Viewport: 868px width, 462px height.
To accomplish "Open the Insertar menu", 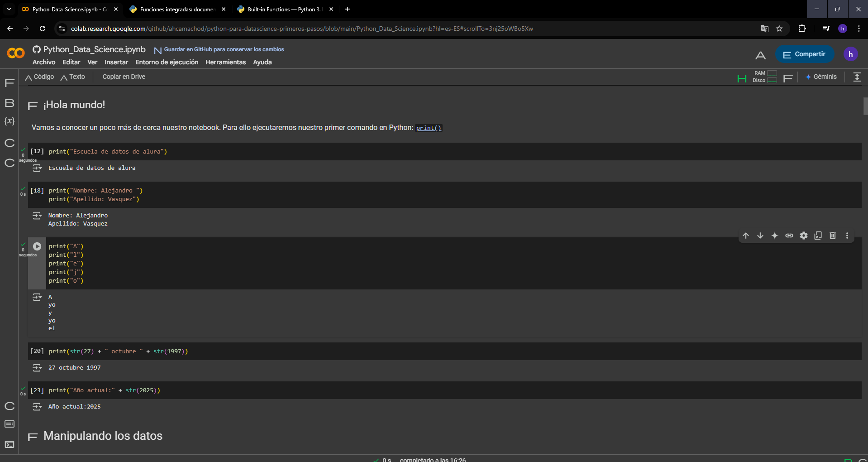I will tap(116, 63).
